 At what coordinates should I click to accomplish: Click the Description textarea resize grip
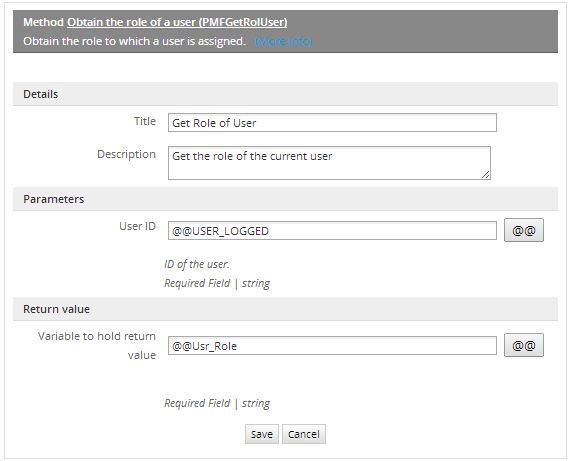pyautogui.click(x=486, y=175)
